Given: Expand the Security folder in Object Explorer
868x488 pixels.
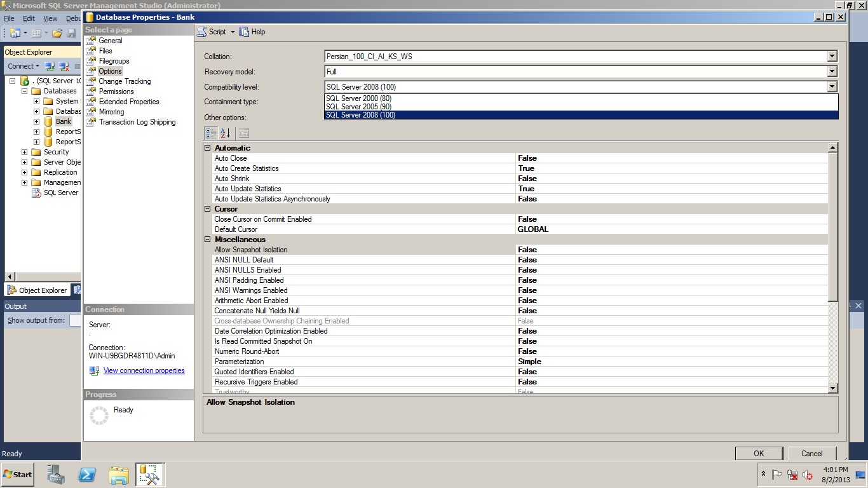Looking at the screenshot, I should [25, 152].
